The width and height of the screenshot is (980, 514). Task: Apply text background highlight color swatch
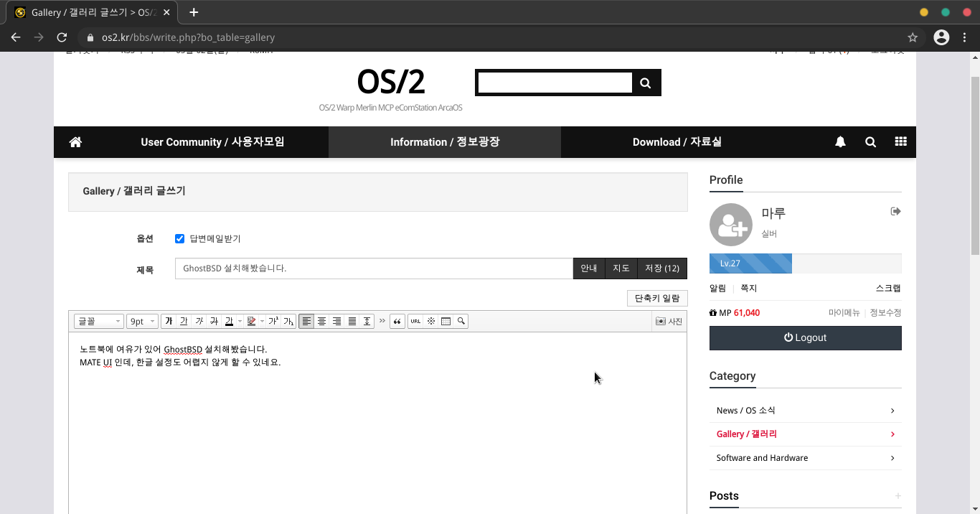tap(251, 321)
